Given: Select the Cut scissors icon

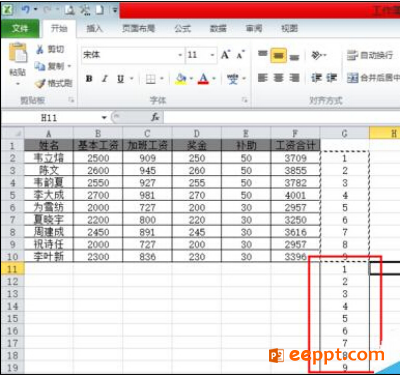Looking at the screenshot, I should [x=40, y=49].
